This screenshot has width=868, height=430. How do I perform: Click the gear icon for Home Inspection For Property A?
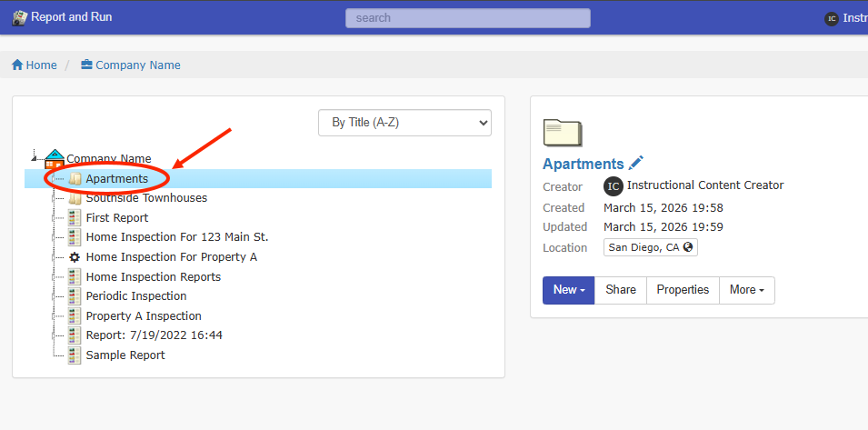(x=75, y=257)
